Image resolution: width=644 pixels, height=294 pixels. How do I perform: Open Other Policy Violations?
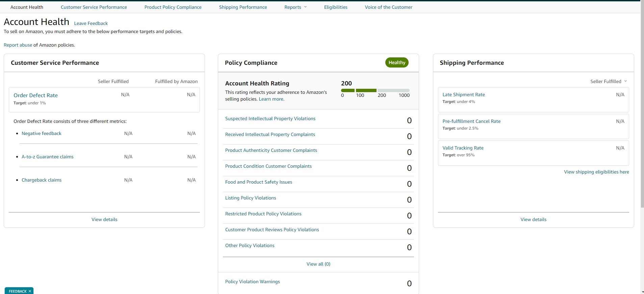click(x=250, y=245)
